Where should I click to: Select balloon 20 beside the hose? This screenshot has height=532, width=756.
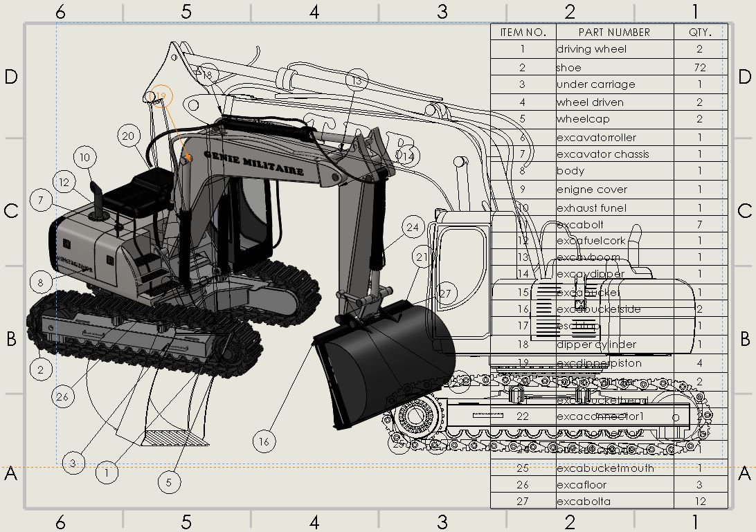(129, 136)
